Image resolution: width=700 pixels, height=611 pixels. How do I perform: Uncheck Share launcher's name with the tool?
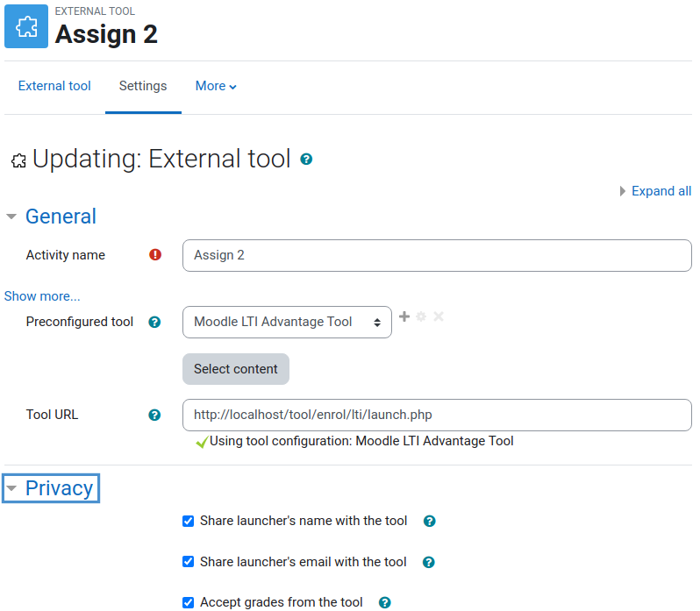(189, 521)
